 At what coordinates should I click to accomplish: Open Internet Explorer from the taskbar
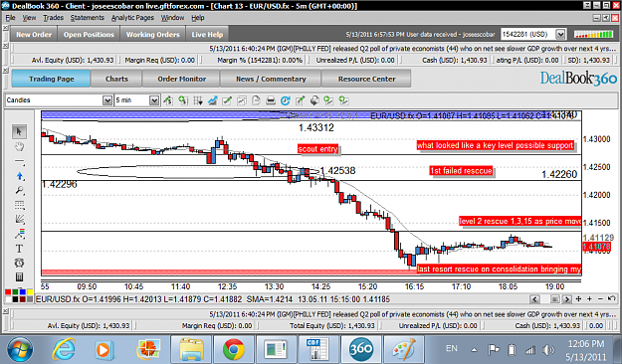64,349
